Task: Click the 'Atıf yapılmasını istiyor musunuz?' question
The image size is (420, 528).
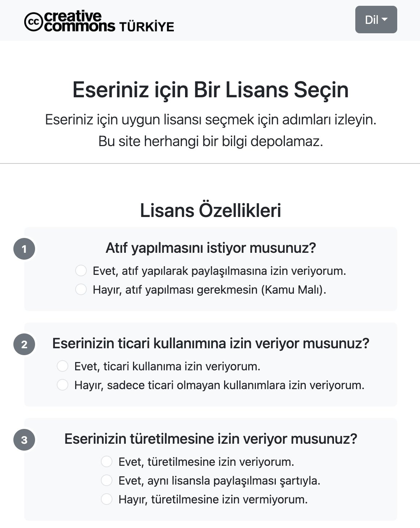Action: [x=211, y=248]
